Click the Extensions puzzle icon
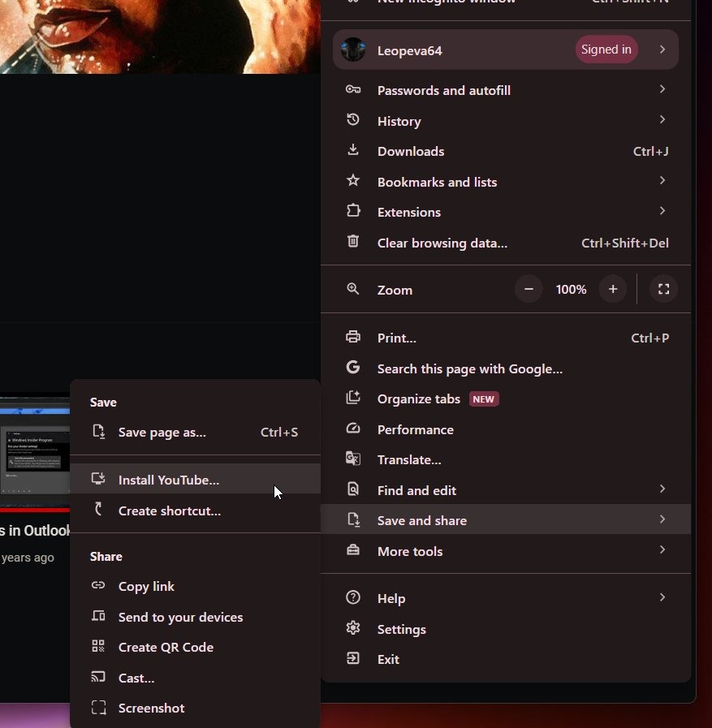The height and width of the screenshot is (728, 712). 353,211
